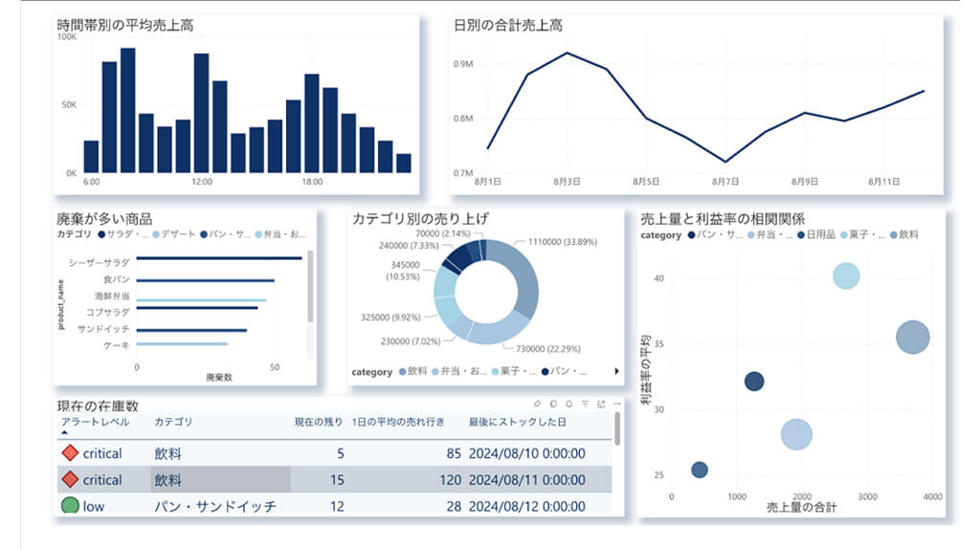Open the more options ellipsis on the stock table
This screenshot has width=980, height=549.
616,404
